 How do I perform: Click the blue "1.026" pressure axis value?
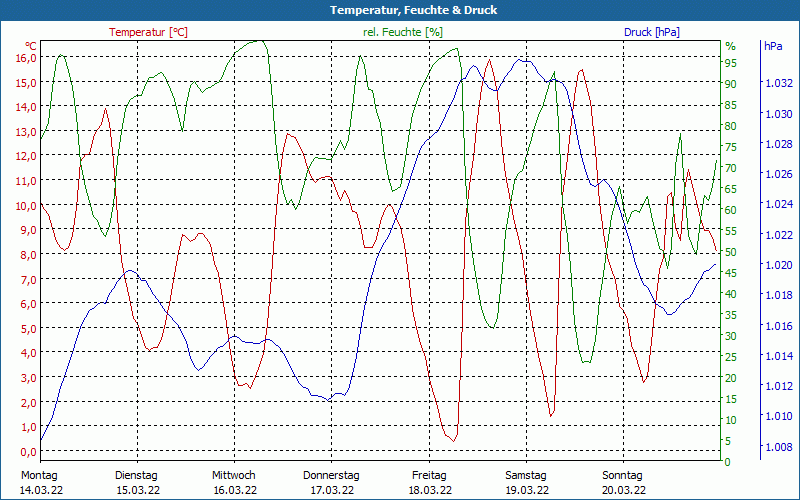tap(779, 174)
